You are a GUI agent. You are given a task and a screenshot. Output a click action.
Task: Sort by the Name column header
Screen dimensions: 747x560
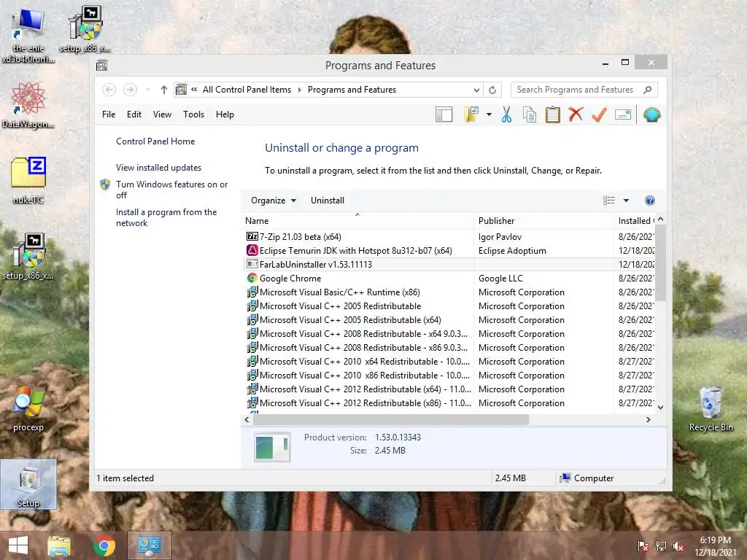click(357, 221)
